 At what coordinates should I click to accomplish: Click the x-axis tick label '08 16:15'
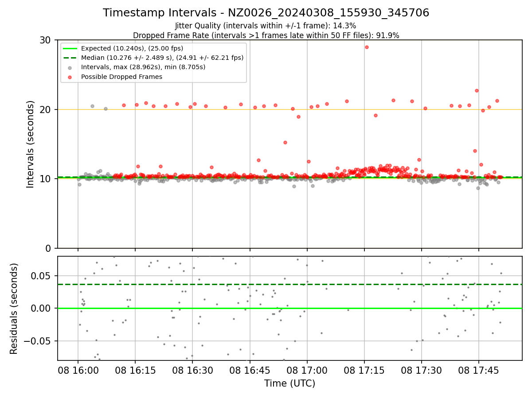coord(135,370)
